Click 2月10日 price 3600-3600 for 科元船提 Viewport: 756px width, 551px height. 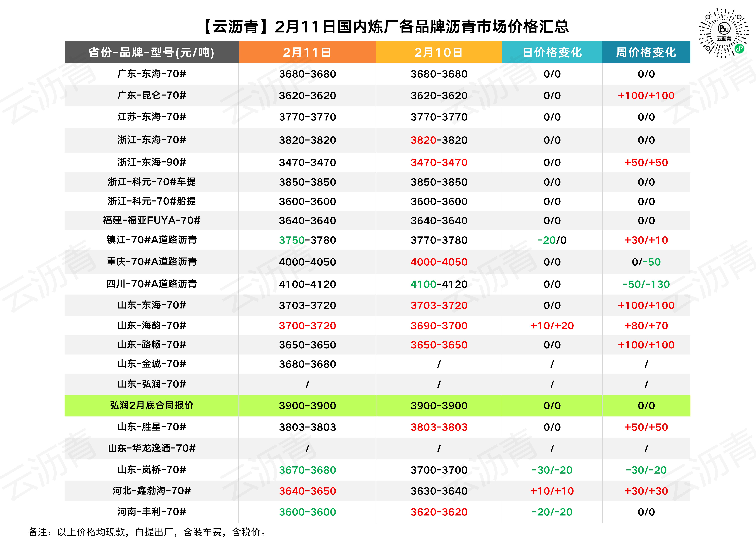[x=439, y=201]
